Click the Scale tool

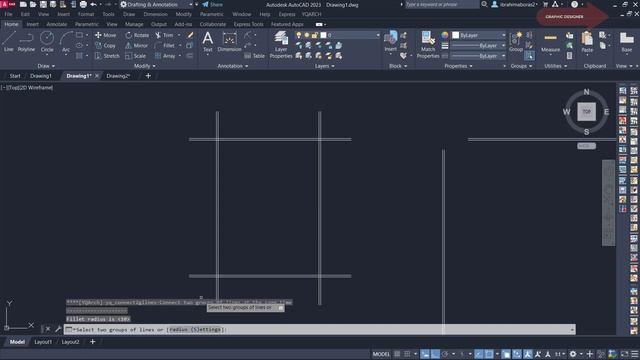tap(136, 56)
